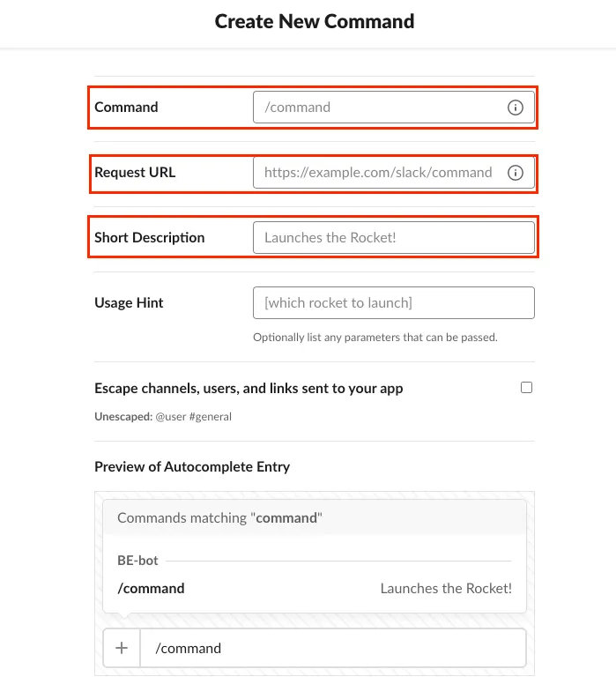
Task: Select the Short Description input field
Action: [393, 238]
